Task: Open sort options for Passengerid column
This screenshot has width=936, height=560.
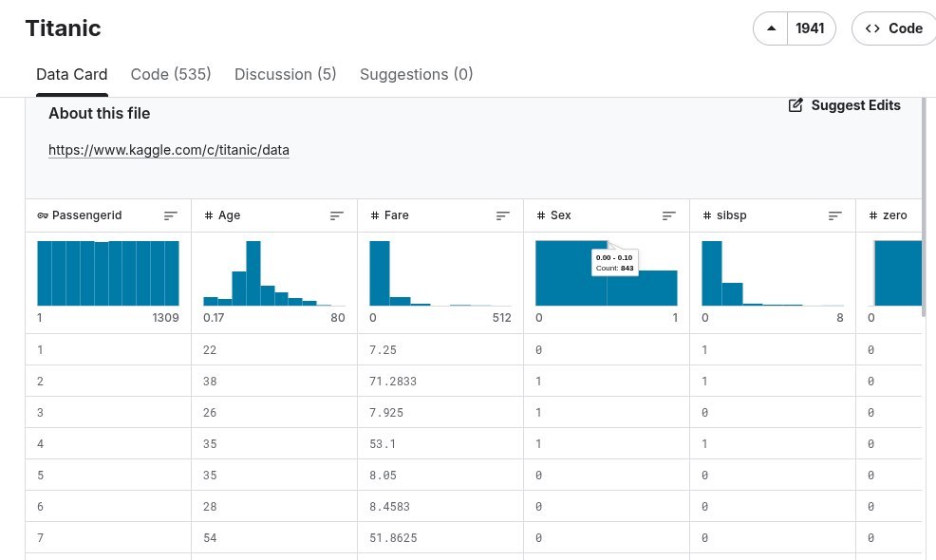Action: [171, 215]
